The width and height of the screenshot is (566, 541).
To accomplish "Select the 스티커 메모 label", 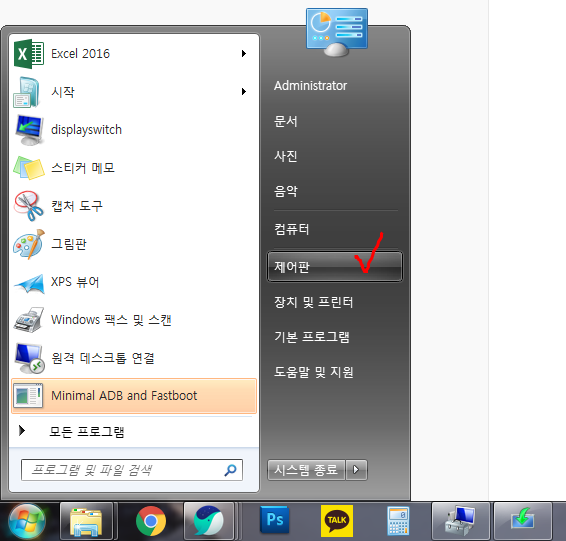I will point(83,168).
